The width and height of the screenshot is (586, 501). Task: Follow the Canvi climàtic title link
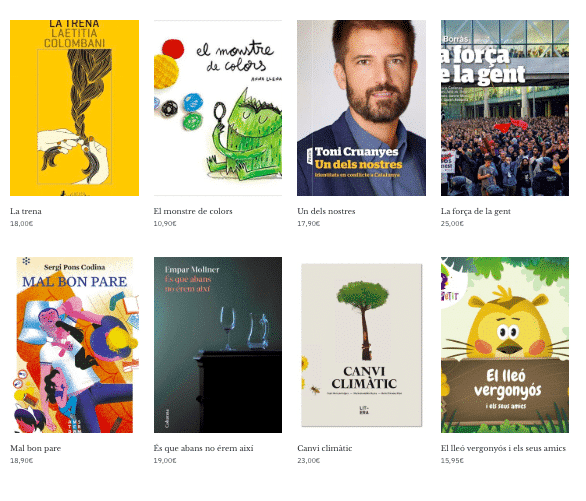pyautogui.click(x=325, y=448)
